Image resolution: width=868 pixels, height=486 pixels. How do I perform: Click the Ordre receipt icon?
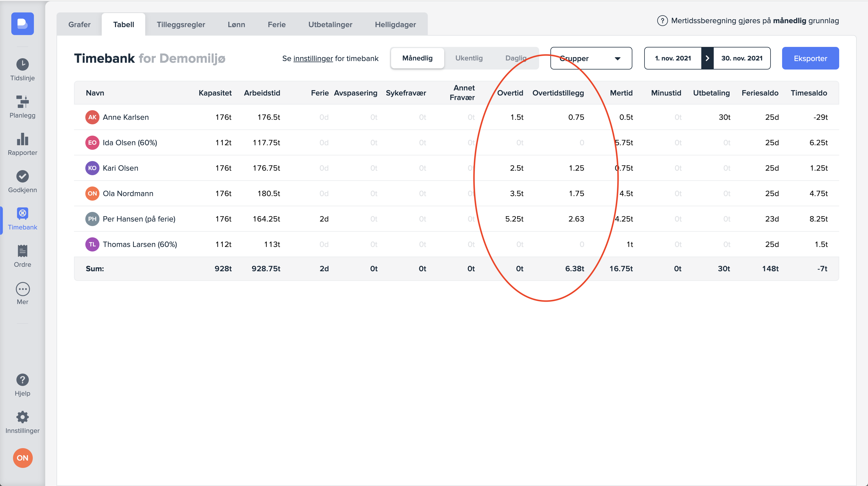click(23, 251)
